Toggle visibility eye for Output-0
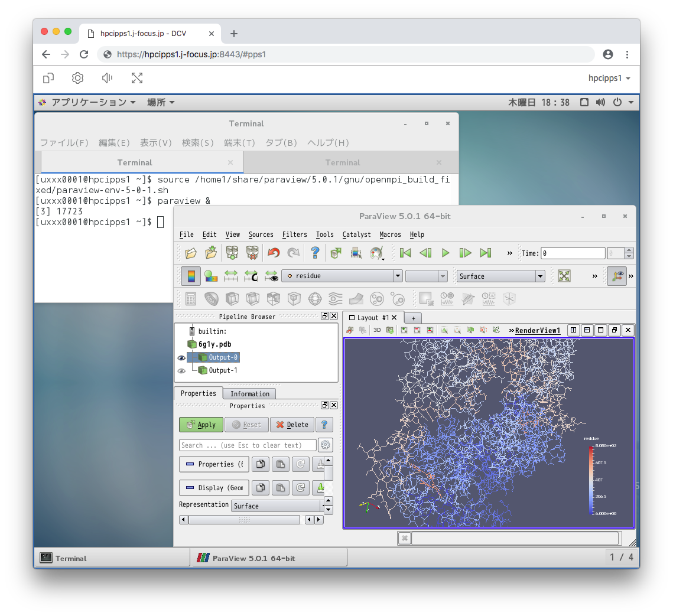 click(x=181, y=358)
